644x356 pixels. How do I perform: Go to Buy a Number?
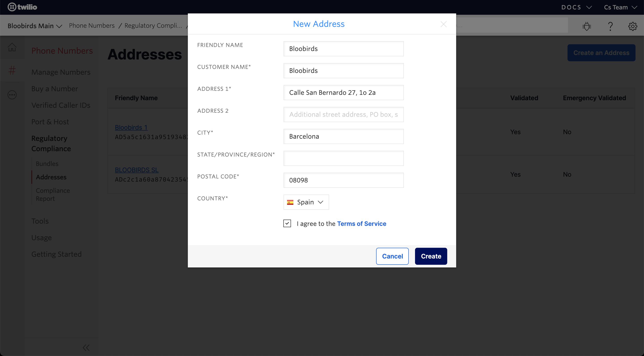pyautogui.click(x=55, y=89)
